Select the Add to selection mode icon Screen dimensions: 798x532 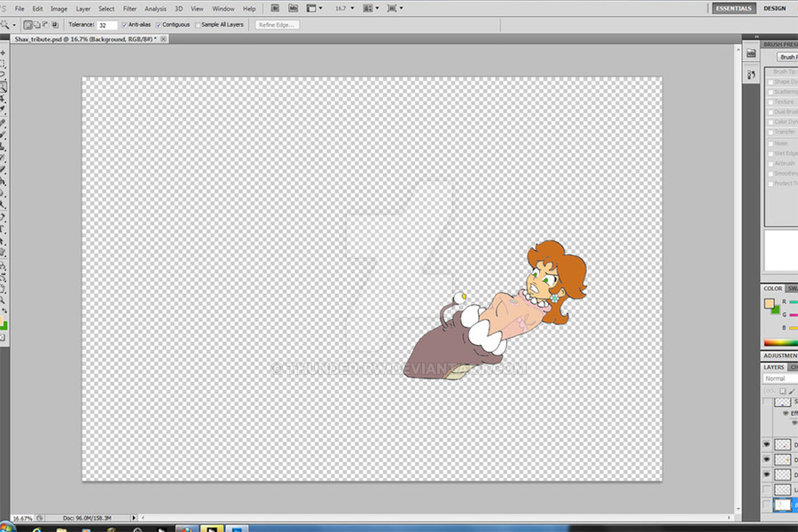(x=37, y=25)
